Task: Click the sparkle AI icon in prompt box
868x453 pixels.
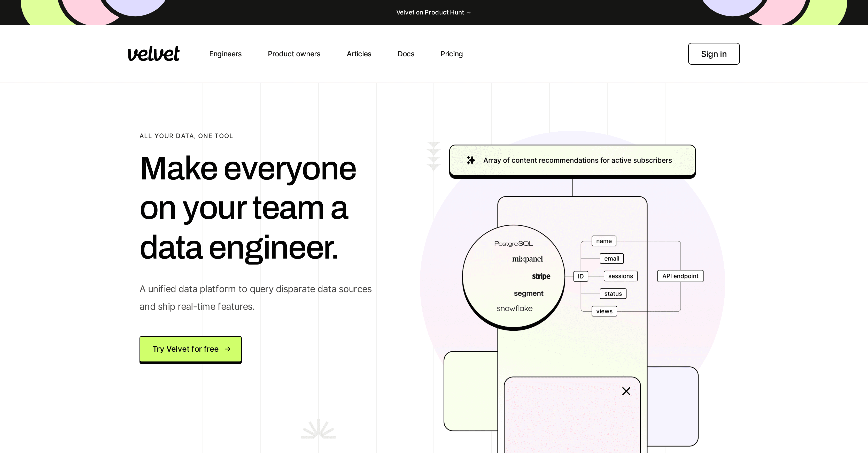Action: [x=471, y=160]
